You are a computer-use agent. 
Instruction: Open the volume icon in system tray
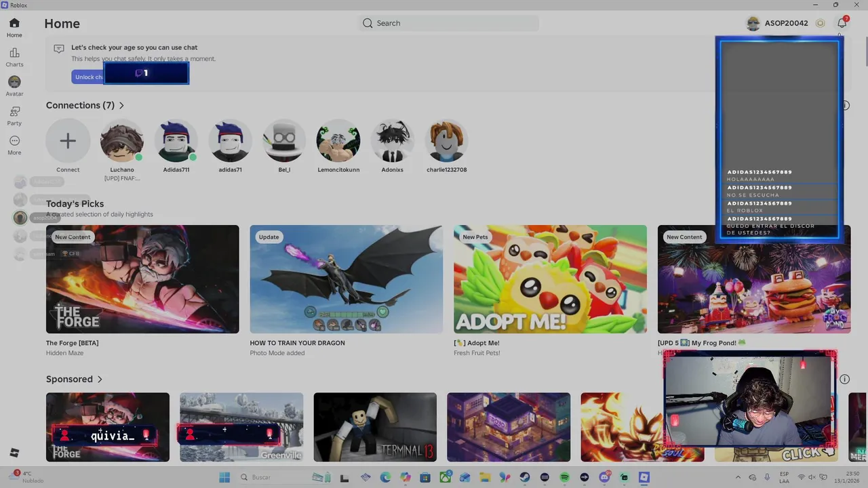click(x=812, y=477)
